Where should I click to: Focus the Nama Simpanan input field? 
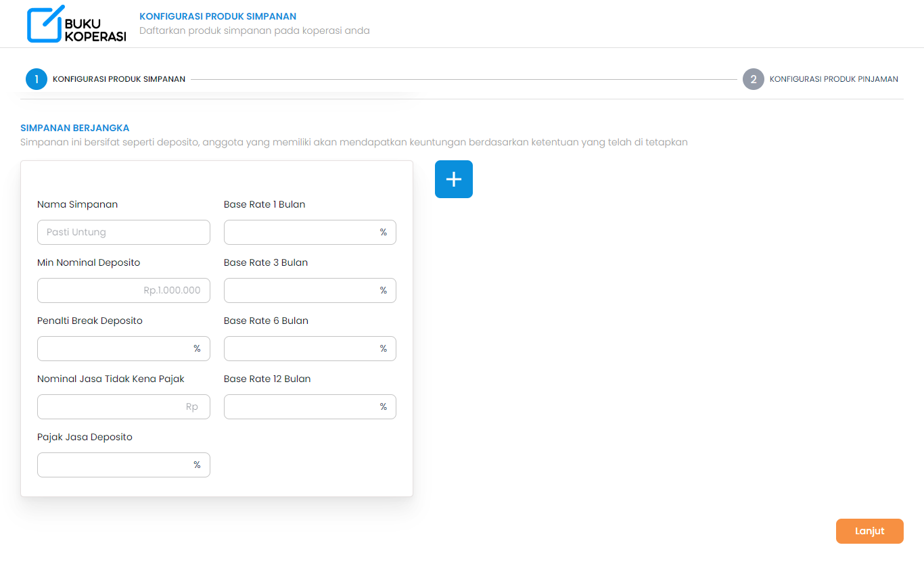pyautogui.click(x=123, y=232)
